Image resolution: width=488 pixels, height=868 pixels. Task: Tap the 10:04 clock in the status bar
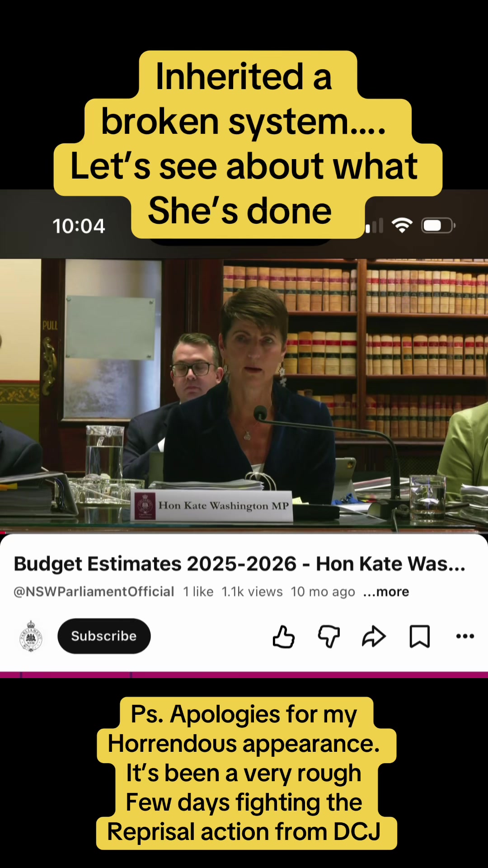79,226
